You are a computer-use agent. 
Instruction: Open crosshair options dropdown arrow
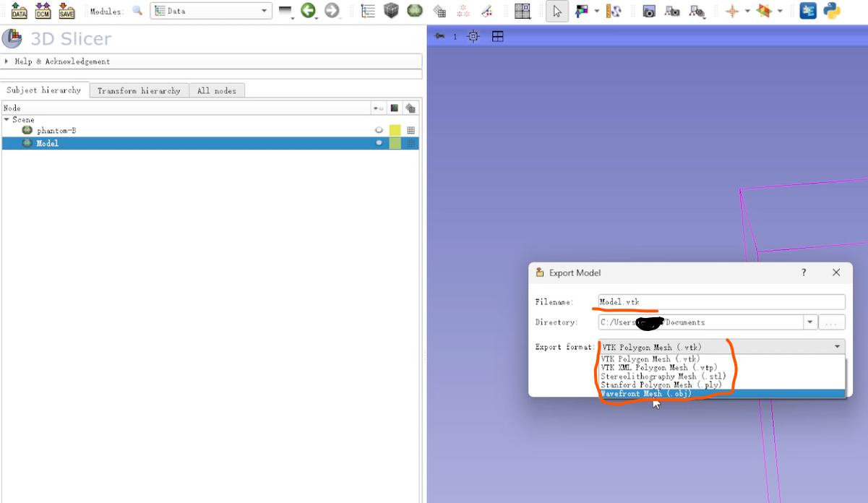747,11
